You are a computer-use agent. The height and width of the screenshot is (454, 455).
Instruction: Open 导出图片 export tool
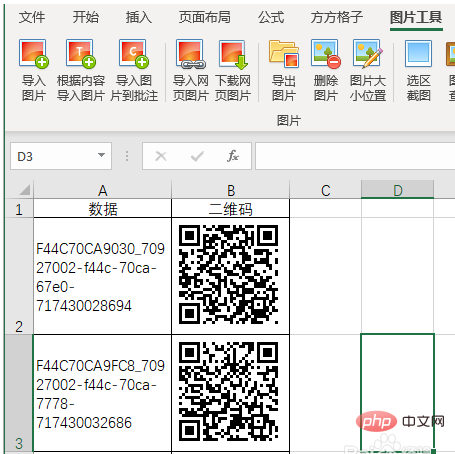pos(284,54)
